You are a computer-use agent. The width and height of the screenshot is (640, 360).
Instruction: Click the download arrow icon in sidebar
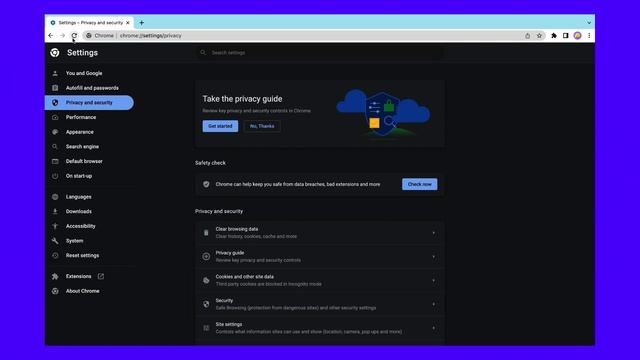point(55,211)
